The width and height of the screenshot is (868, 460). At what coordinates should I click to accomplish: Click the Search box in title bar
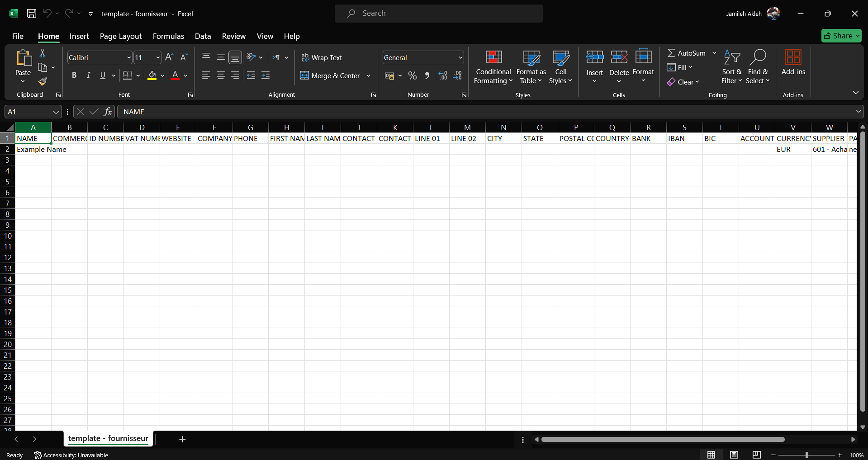point(439,14)
